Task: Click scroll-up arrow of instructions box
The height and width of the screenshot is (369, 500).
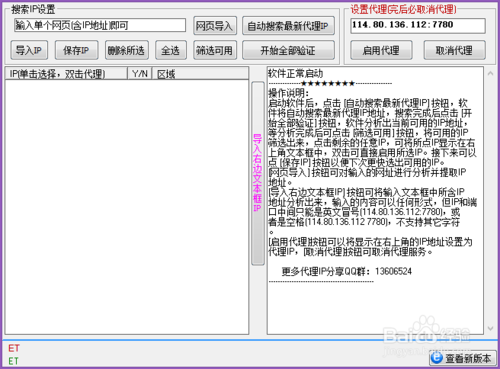Action: click(x=490, y=73)
